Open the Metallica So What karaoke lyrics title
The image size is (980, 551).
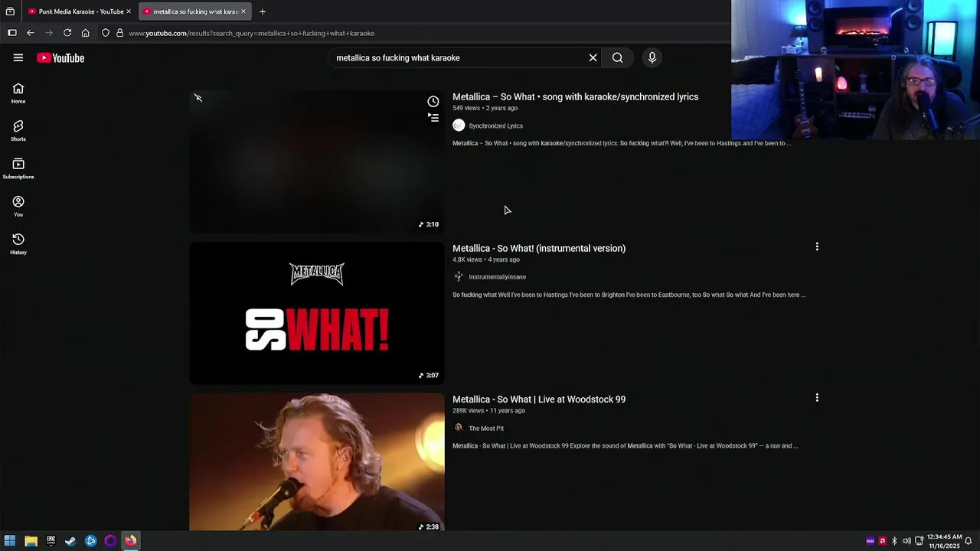(x=575, y=96)
